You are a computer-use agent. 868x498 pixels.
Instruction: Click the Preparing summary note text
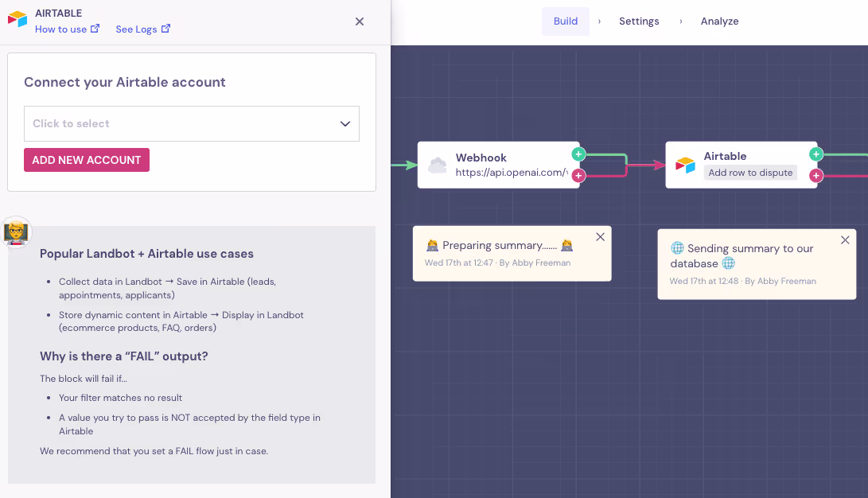click(x=500, y=245)
